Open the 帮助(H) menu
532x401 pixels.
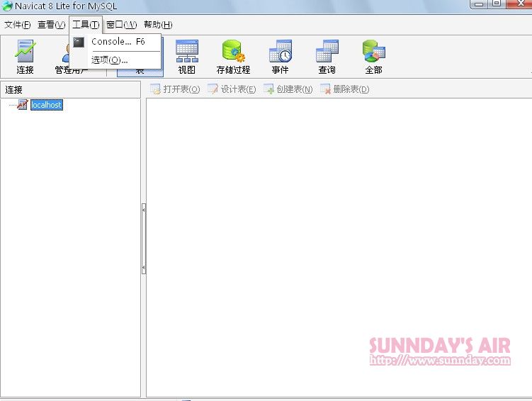[158, 25]
